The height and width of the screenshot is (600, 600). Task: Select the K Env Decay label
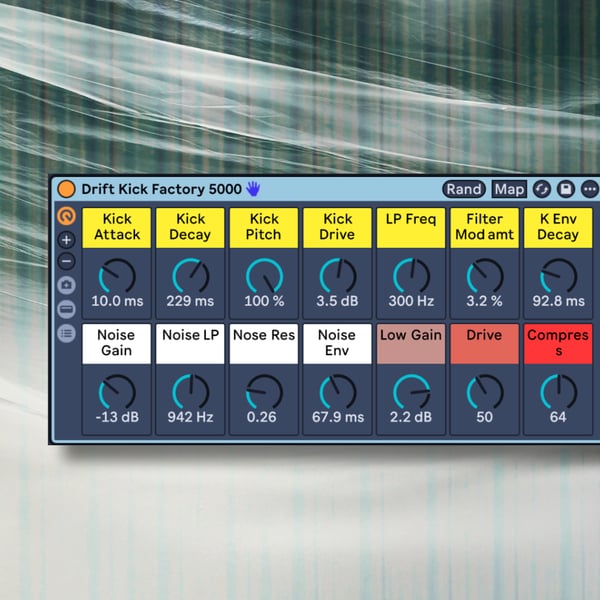558,228
